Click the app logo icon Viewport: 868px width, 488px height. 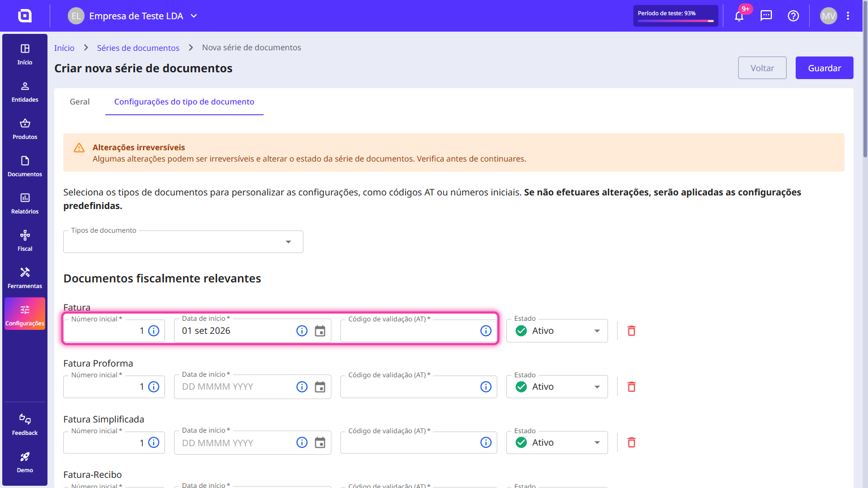coord(25,16)
